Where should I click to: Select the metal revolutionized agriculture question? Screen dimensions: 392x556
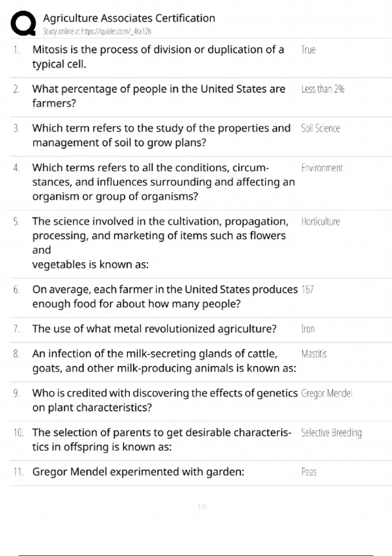tap(154, 329)
